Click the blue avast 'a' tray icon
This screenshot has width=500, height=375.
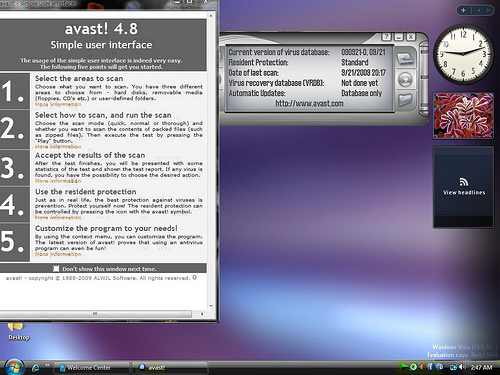click(440, 367)
